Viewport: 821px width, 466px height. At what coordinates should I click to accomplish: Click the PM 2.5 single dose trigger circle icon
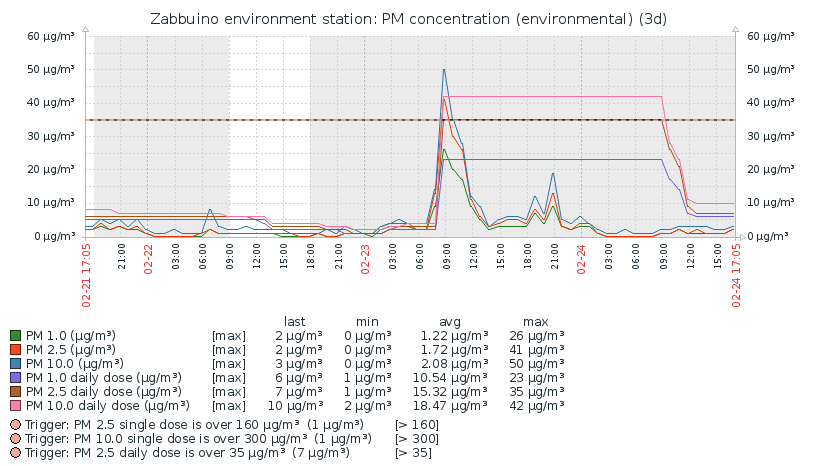(x=15, y=425)
